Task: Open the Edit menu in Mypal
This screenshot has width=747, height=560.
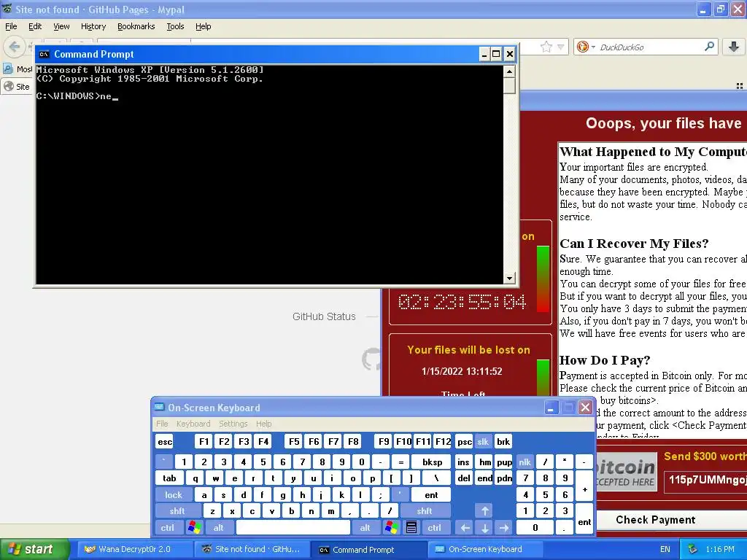Action: [x=35, y=26]
